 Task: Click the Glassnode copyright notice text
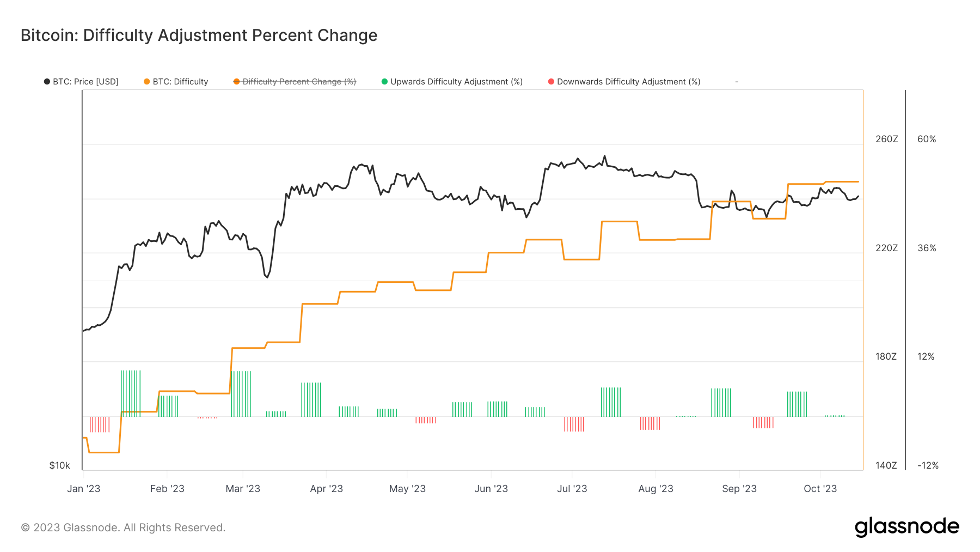click(x=123, y=527)
